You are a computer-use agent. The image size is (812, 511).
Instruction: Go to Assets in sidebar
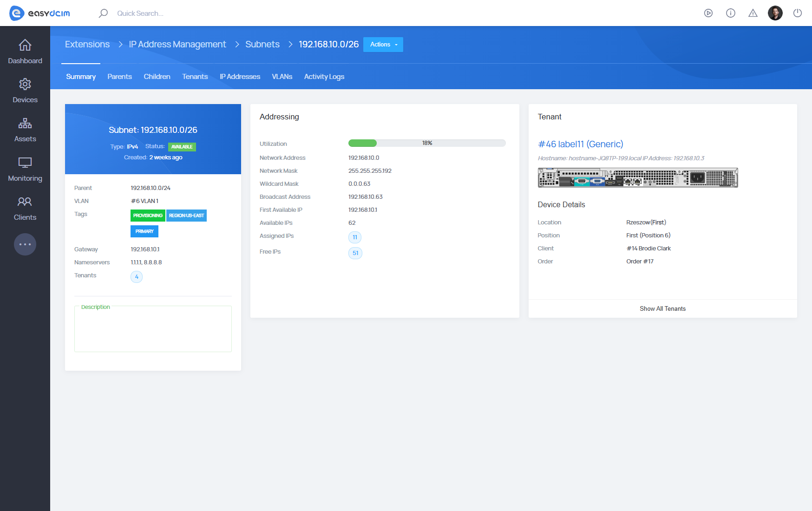[25, 130]
